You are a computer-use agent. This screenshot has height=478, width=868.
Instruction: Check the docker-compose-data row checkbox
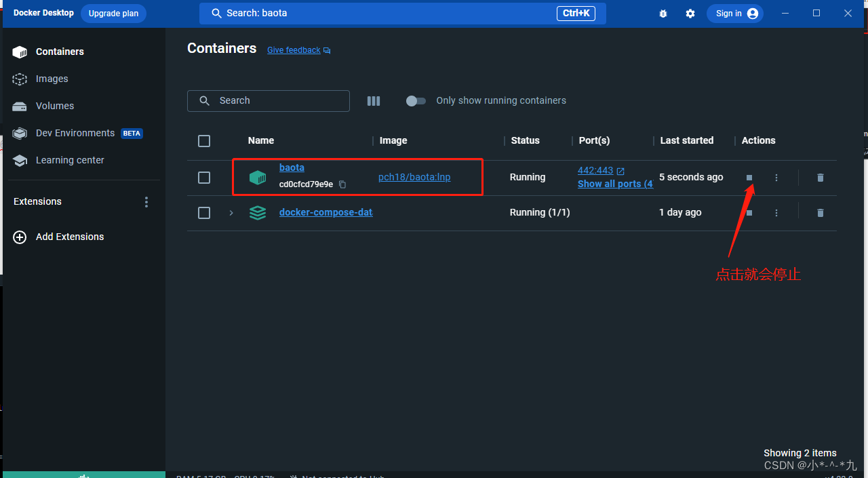point(204,213)
